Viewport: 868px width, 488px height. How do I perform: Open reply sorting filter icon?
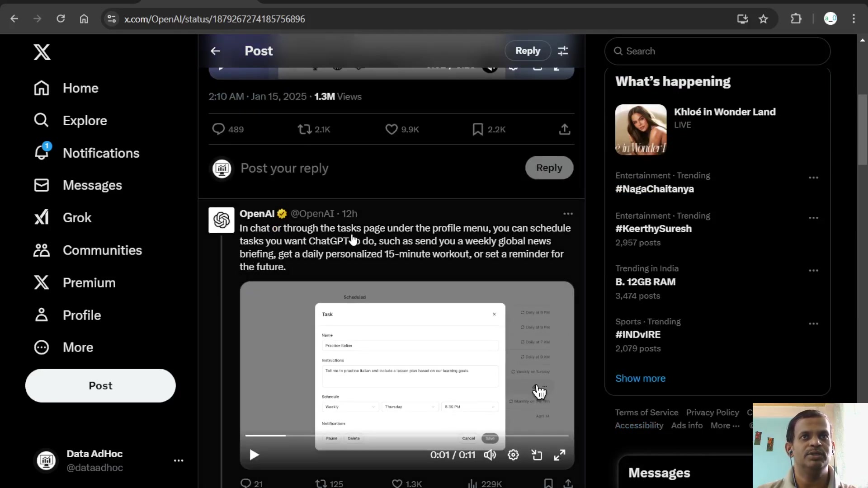coord(563,51)
